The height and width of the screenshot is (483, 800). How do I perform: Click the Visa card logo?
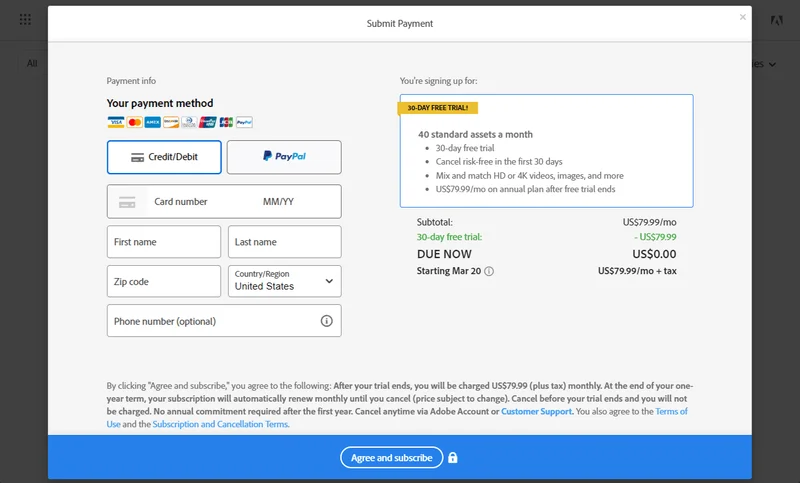[x=116, y=122]
